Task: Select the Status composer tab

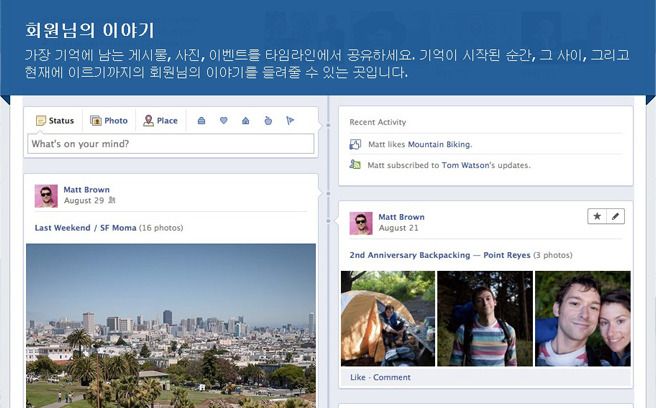Action: 55,121
